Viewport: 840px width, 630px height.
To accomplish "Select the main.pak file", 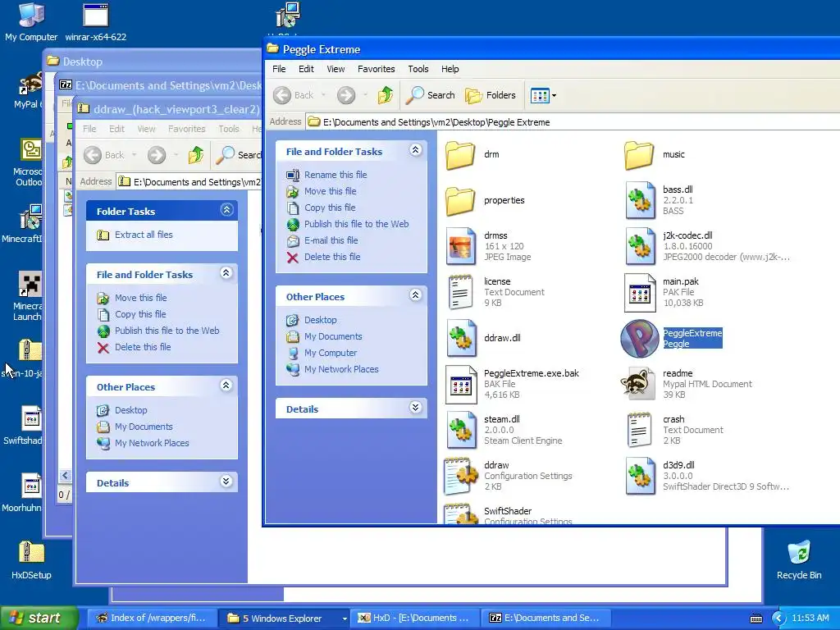I will (x=640, y=293).
